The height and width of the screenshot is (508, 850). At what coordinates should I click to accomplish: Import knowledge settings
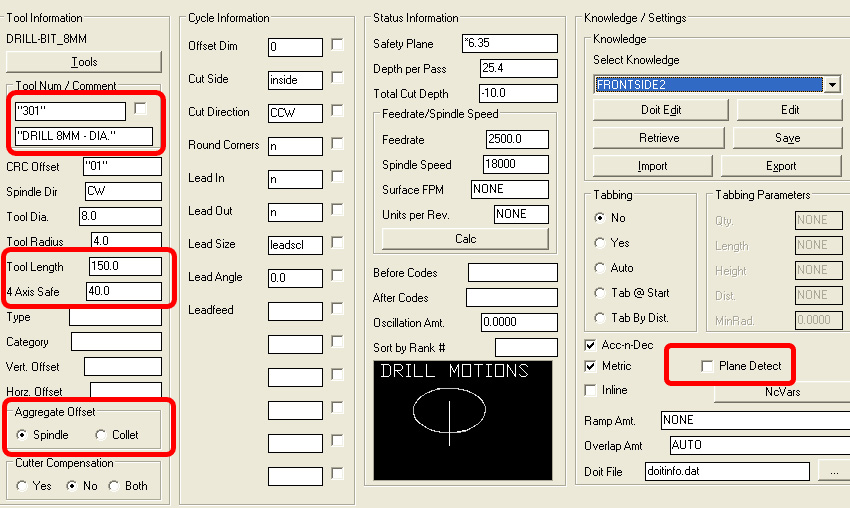click(x=653, y=166)
